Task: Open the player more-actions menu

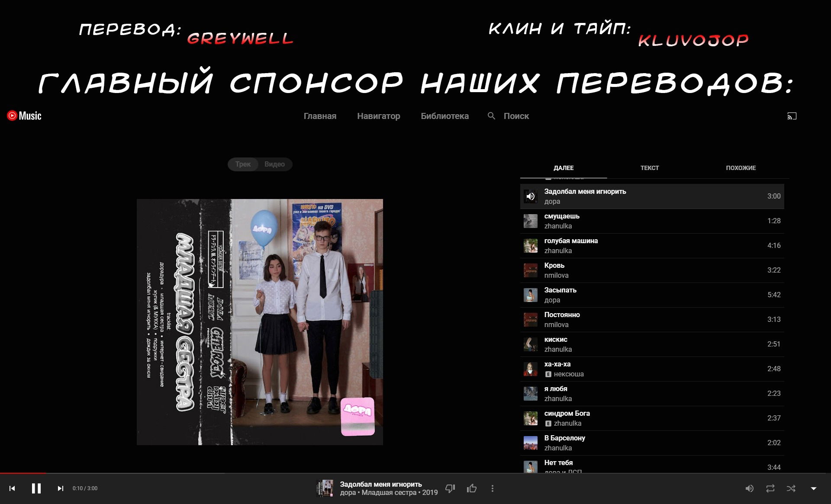Action: pyautogui.click(x=492, y=488)
